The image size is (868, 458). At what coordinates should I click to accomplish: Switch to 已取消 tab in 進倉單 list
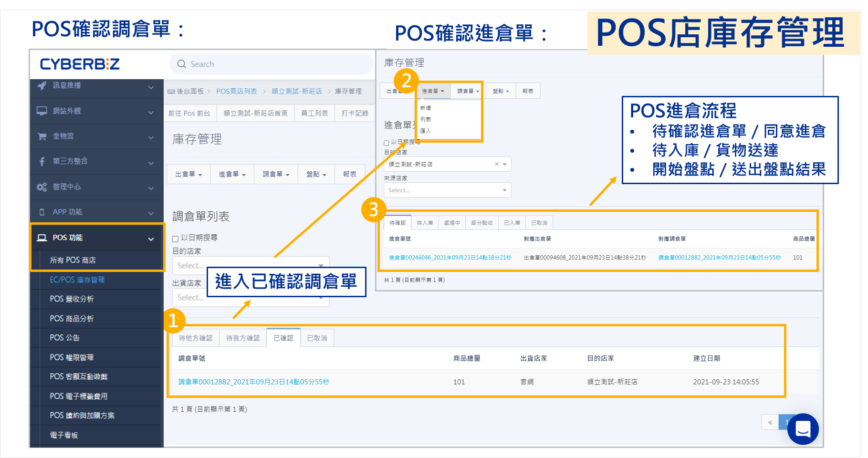point(539,223)
